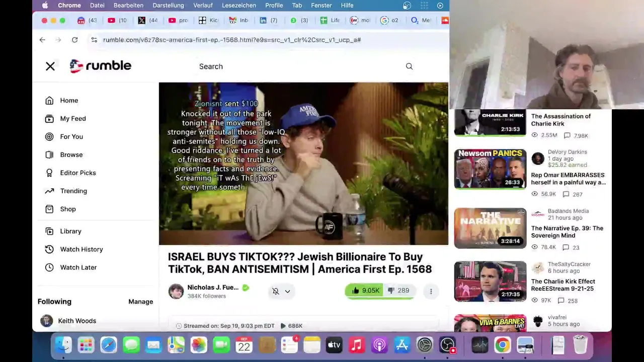Open the three-dot video options menu
Screen dimensions: 644x362
pyautogui.click(x=431, y=291)
